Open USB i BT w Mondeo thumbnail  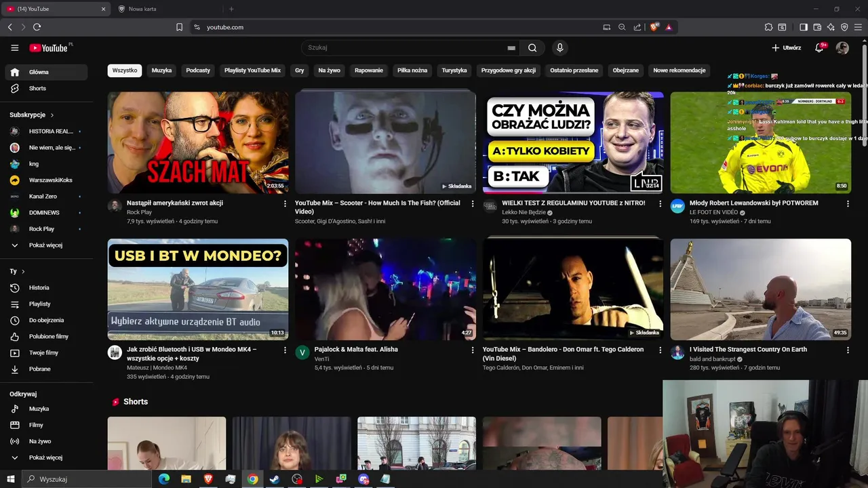198,289
